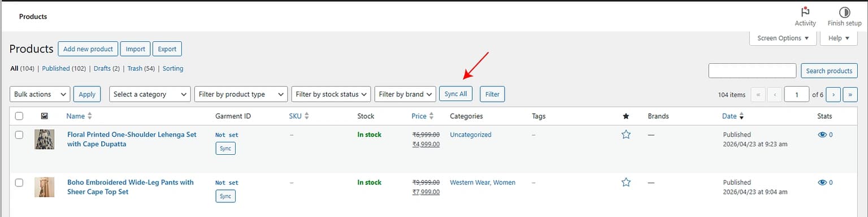Image resolution: width=868 pixels, height=217 pixels.
Task: Click the Categories column header
Action: pos(466,116)
